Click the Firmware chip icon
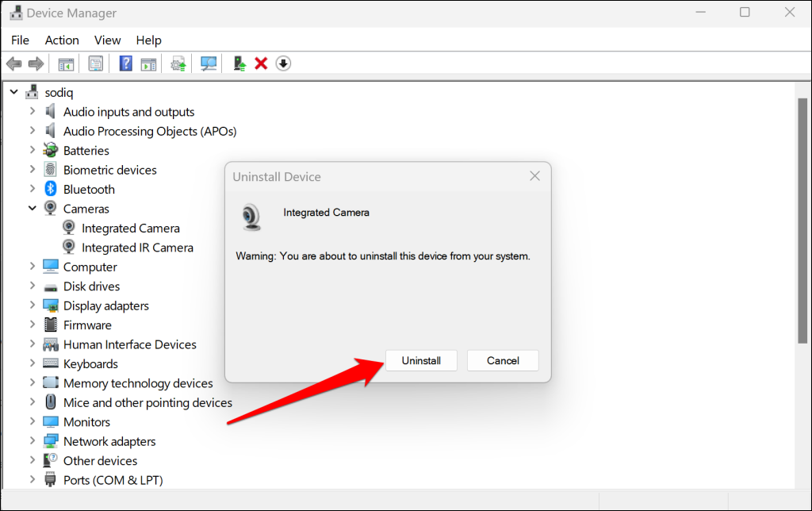The image size is (812, 511). (x=51, y=325)
